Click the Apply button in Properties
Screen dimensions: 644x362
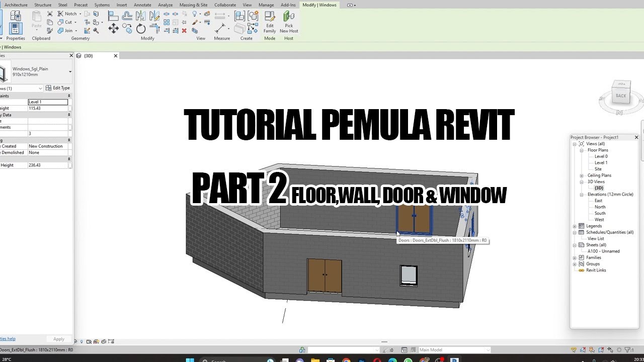pos(59,339)
